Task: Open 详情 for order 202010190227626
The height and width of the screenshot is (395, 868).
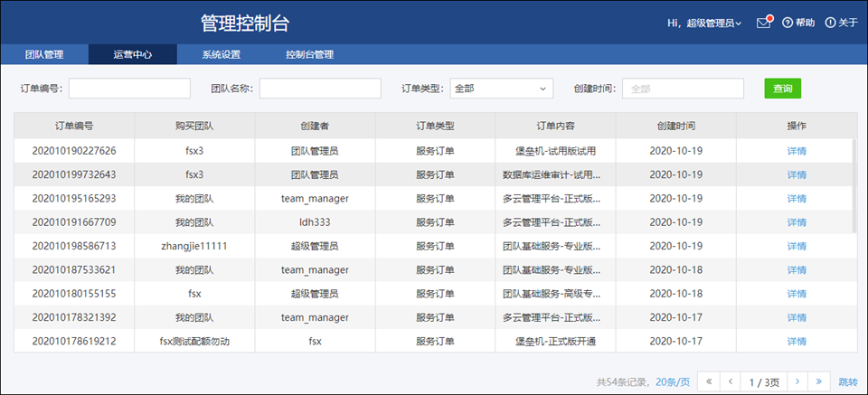Action: point(797,151)
